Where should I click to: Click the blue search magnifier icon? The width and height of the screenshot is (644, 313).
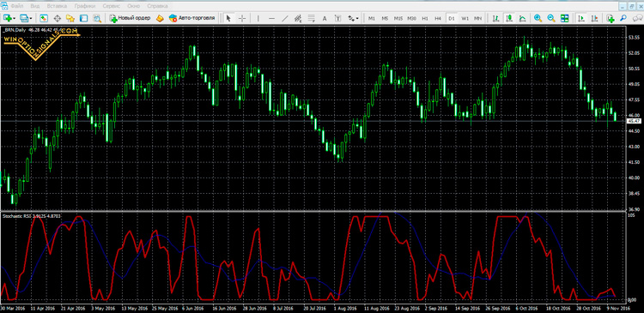pos(623,19)
